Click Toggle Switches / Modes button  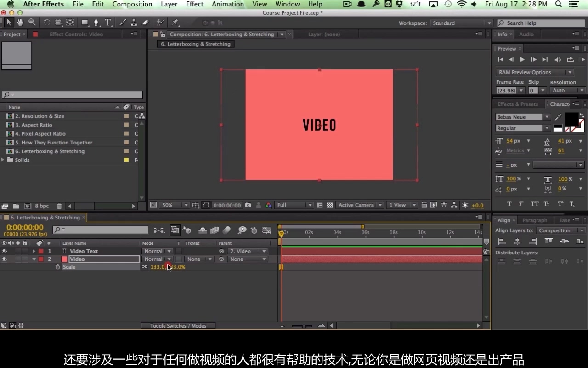(x=178, y=326)
